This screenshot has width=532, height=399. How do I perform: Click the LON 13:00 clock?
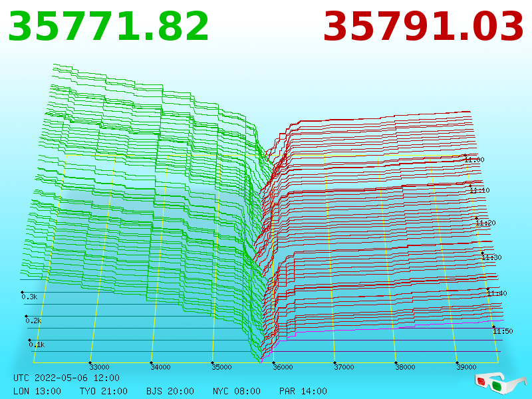tap(37, 391)
